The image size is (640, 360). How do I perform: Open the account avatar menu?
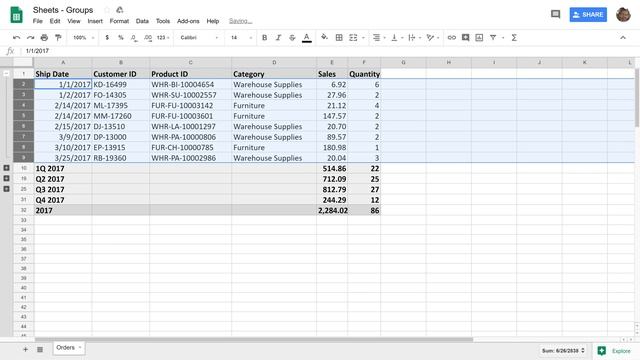coord(623,15)
